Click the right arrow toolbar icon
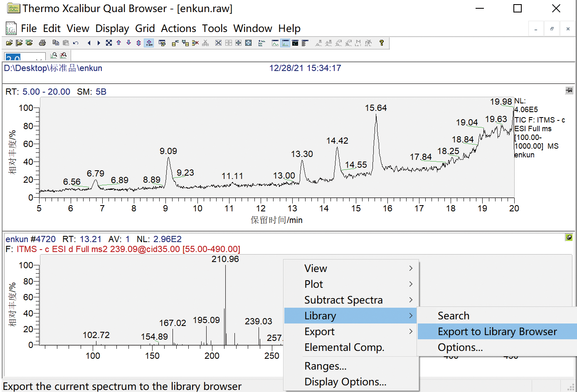577x392 pixels. (x=99, y=43)
